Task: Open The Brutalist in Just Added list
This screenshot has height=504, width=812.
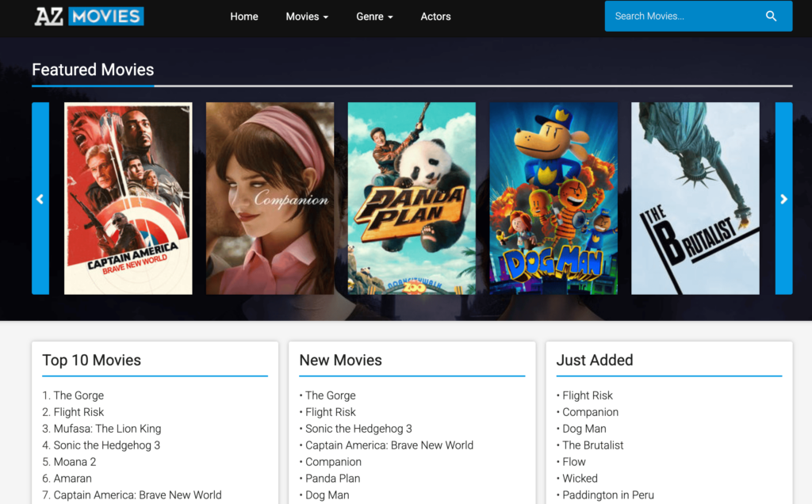Action: click(593, 445)
